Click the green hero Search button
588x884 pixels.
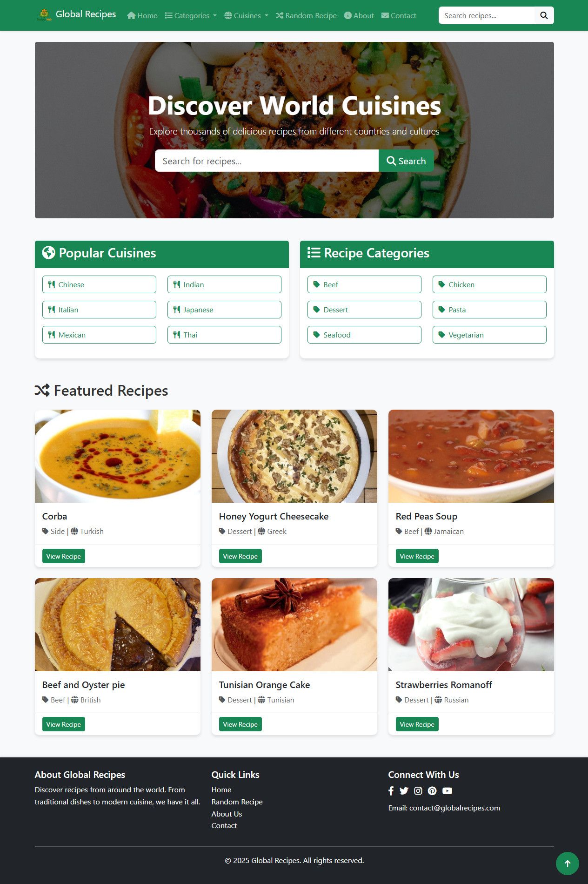click(x=406, y=161)
